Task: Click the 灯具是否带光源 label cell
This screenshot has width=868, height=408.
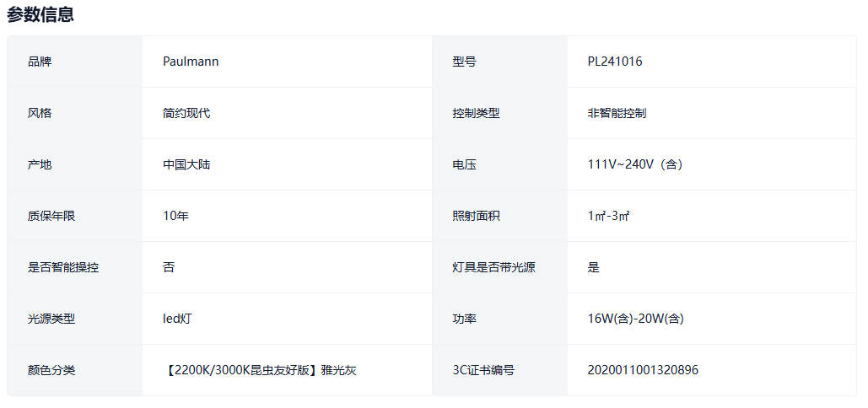Action: [493, 267]
